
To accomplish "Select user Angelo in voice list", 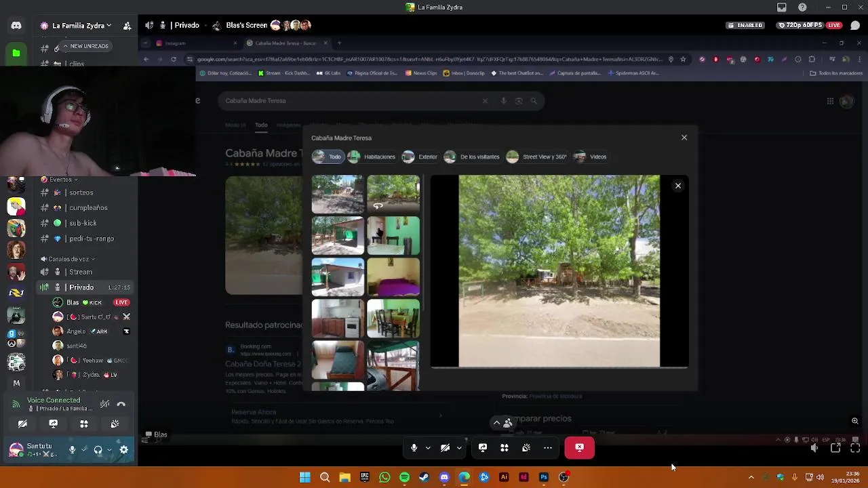I will (92, 331).
